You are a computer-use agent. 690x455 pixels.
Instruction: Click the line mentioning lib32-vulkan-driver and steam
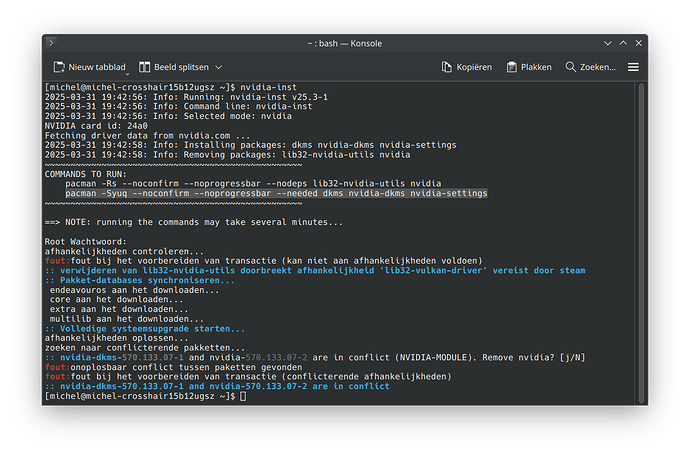coord(315,271)
